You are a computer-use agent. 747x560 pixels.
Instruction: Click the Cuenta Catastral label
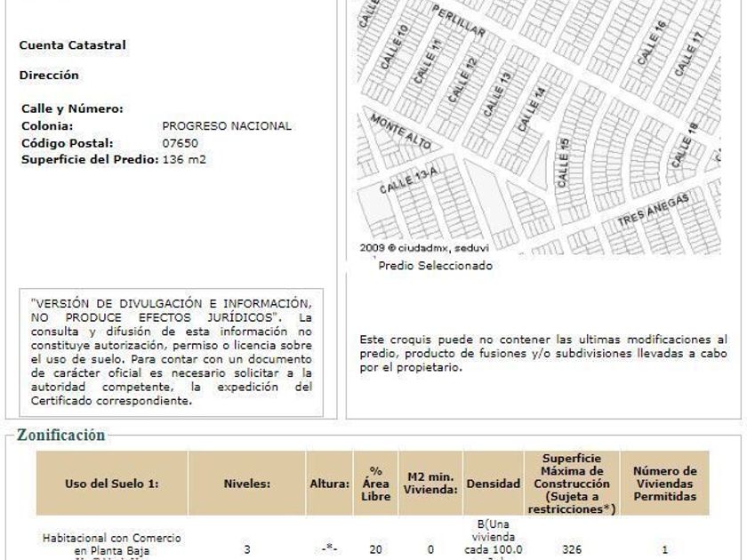tap(72, 45)
